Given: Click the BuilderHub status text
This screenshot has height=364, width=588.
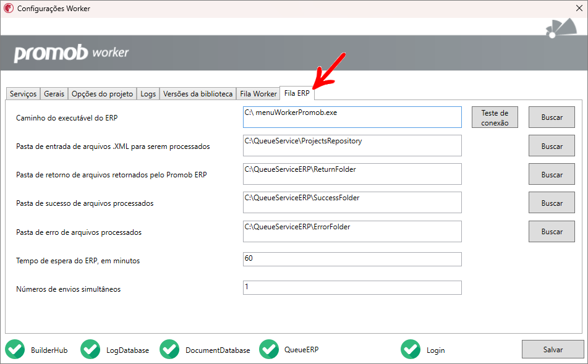Looking at the screenshot, I should click(49, 350).
